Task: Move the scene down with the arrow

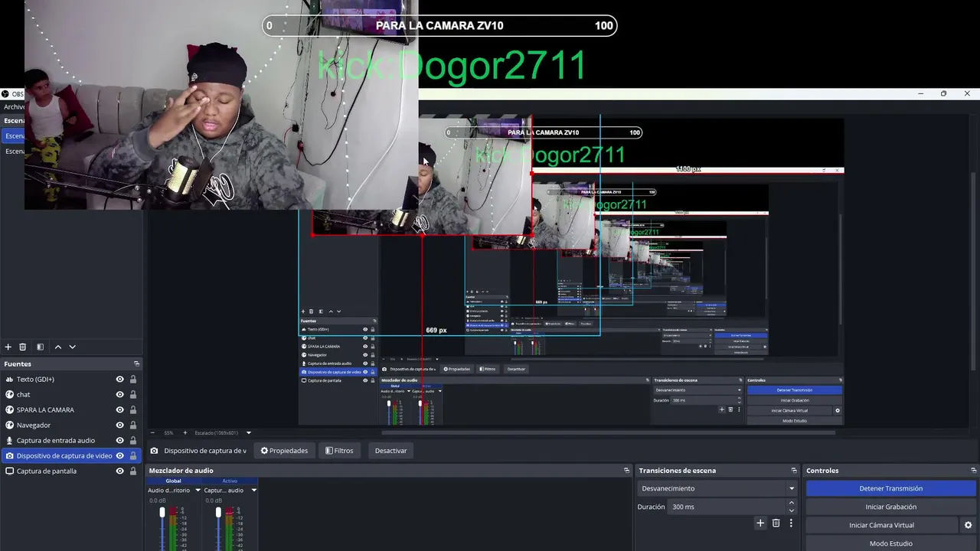Action: [x=73, y=347]
